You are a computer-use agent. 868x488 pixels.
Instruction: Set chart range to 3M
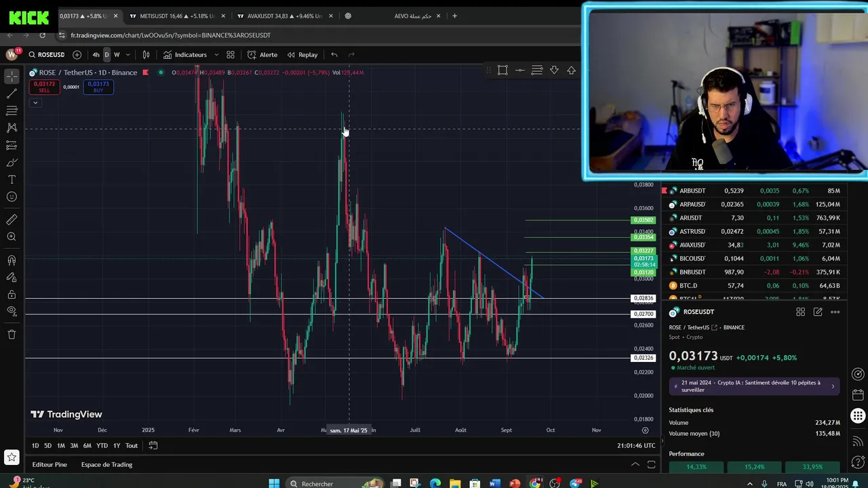74,445
